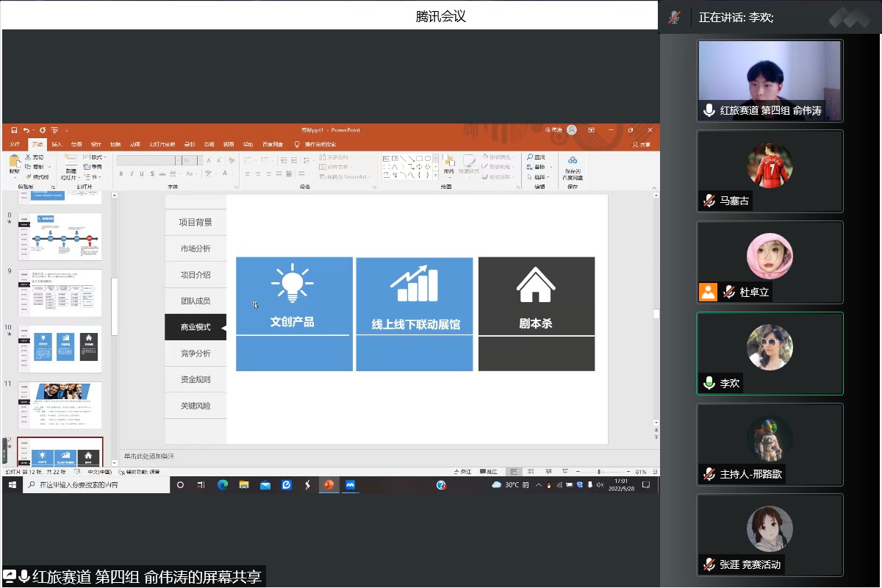Click the 批注 (Comments) button in the status bar
The image size is (882, 588).
pyautogui.click(x=489, y=472)
